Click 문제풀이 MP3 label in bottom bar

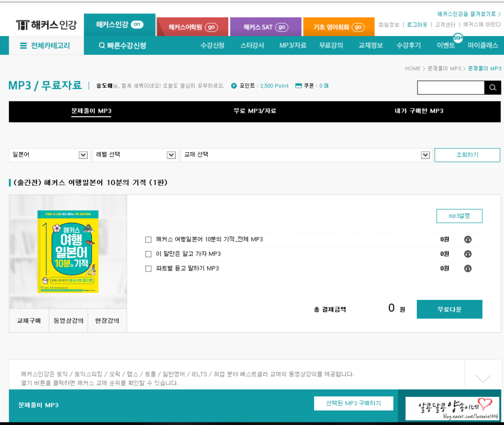[x=39, y=405]
